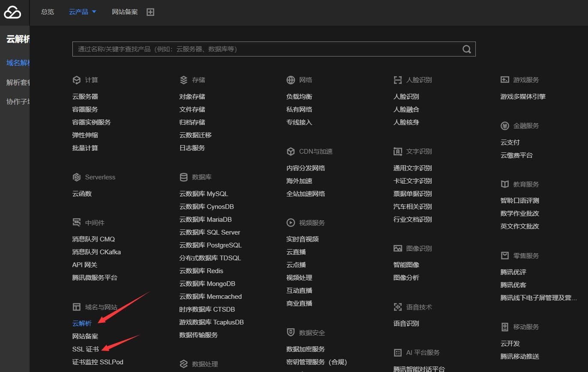Click the add shortcut plus icon in top bar
Image resolution: width=588 pixels, height=372 pixels.
[150, 12]
